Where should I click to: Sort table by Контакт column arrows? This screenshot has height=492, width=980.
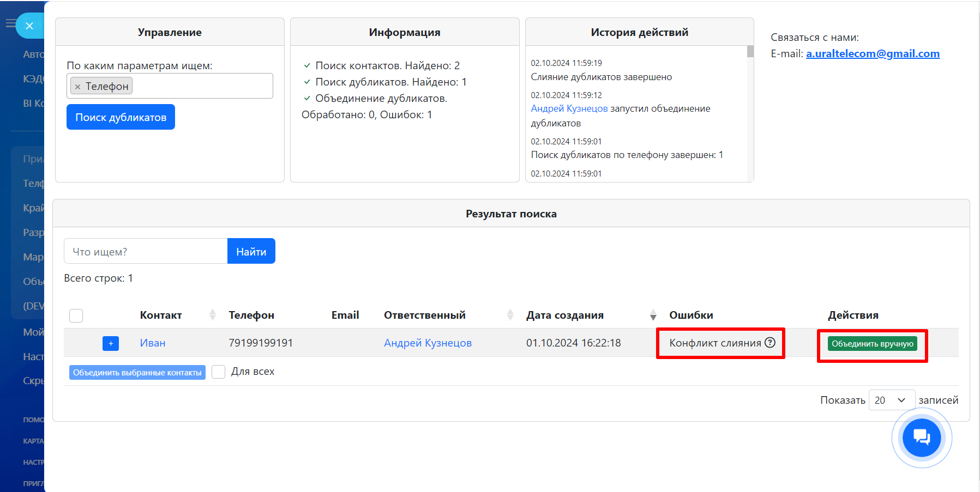pyautogui.click(x=213, y=315)
